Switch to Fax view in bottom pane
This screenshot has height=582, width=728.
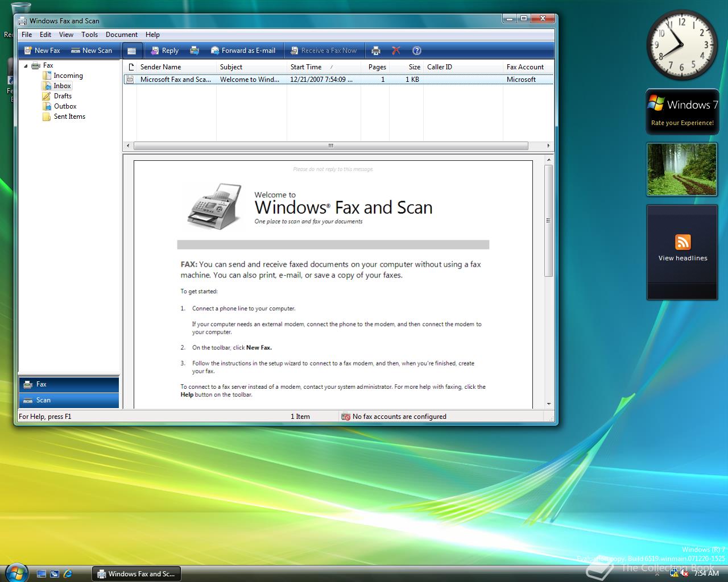pyautogui.click(x=69, y=384)
